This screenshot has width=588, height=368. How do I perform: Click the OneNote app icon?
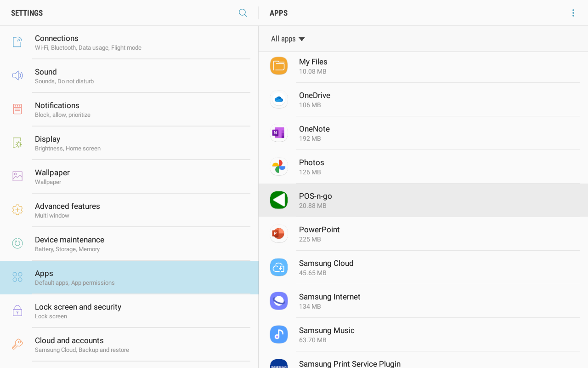[x=279, y=133]
